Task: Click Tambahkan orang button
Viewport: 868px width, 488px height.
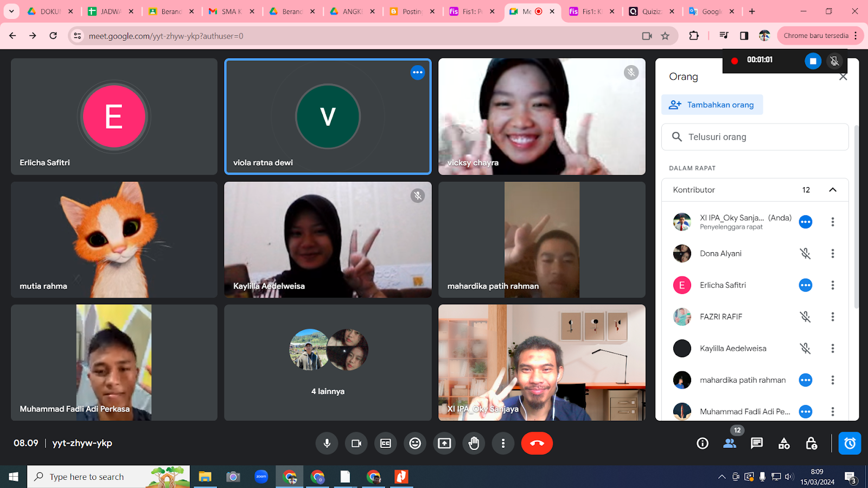Action: coord(712,105)
